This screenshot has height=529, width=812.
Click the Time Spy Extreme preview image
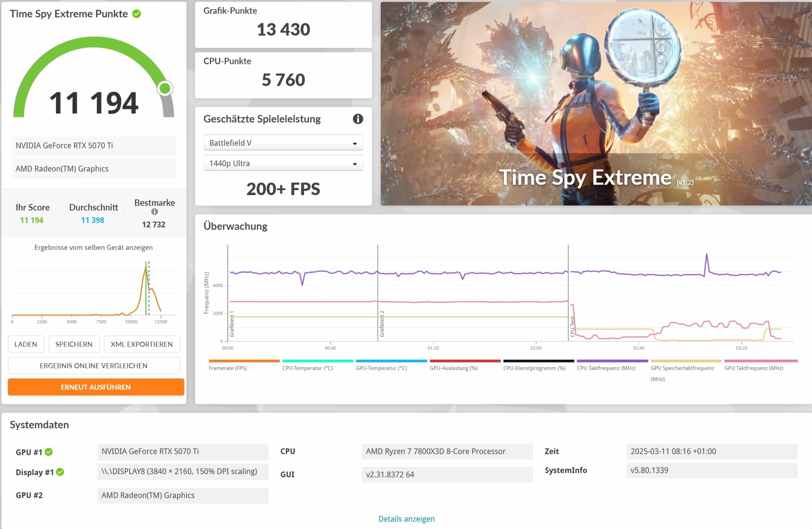pos(596,104)
